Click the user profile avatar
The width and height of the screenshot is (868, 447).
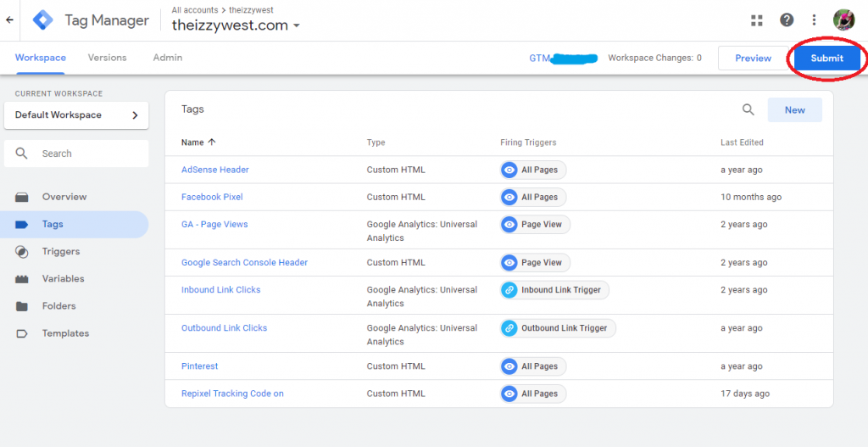(843, 20)
